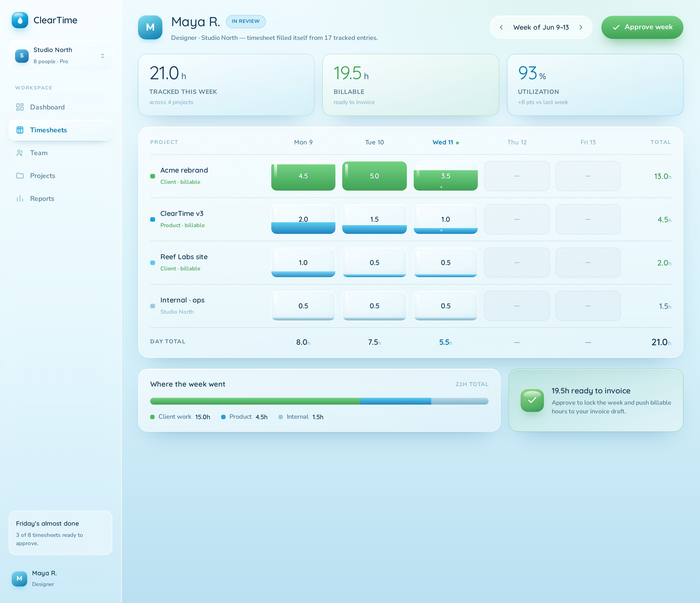
Task: Click the blue Product bar segment
Action: 396,401
